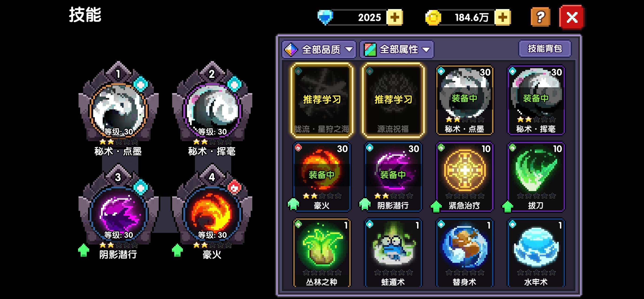The height and width of the screenshot is (299, 644).
Task: Close the skills screen with red X
Action: click(572, 17)
